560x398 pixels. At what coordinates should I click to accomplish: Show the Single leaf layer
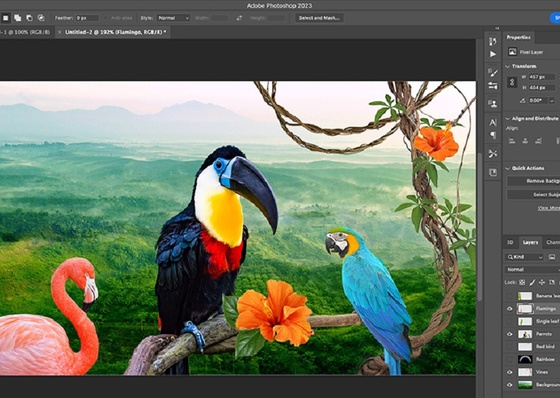coord(510,321)
